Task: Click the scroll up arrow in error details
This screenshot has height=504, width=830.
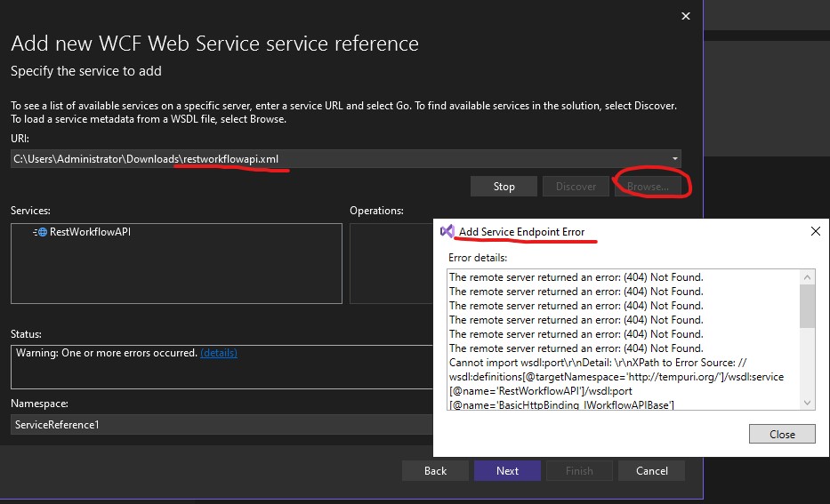Action: pos(808,276)
